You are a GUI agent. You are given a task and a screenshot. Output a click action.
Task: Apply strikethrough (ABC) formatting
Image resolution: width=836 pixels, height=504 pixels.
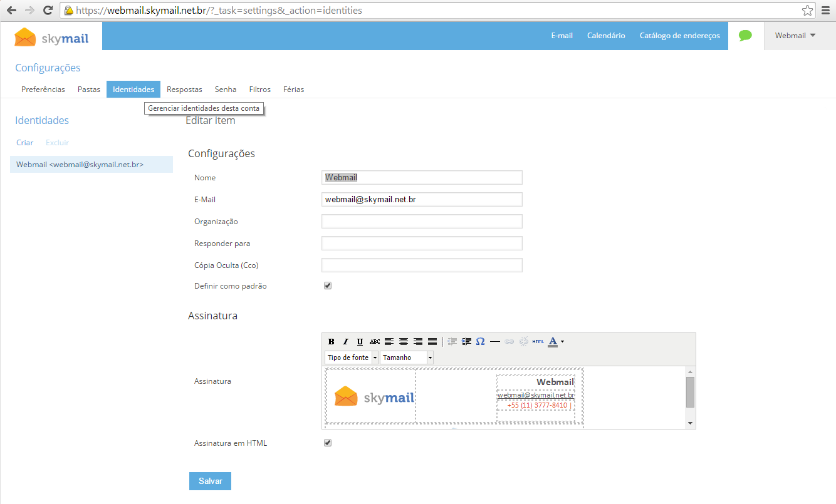coord(375,342)
